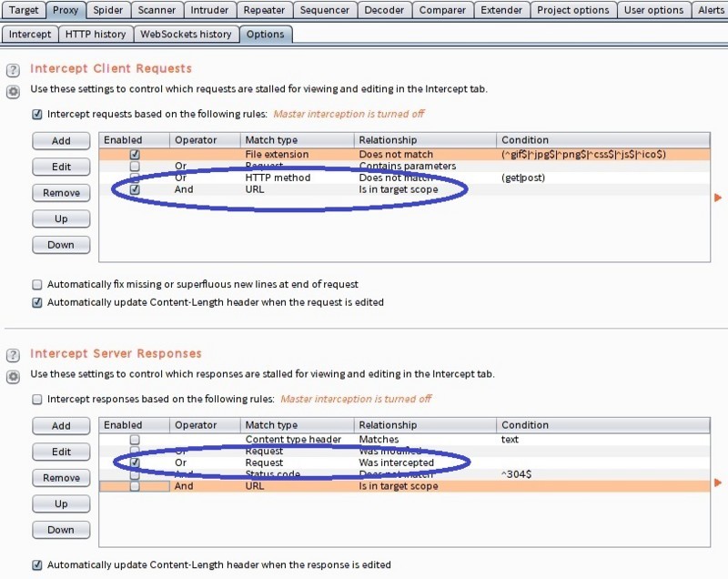The width and height of the screenshot is (728, 579).
Task: Open the Project options tab
Action: pos(573,10)
